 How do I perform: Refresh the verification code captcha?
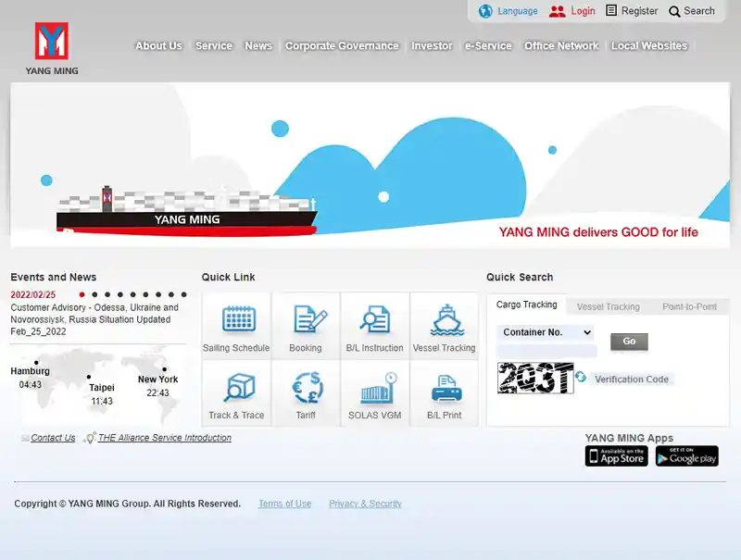[x=581, y=377]
